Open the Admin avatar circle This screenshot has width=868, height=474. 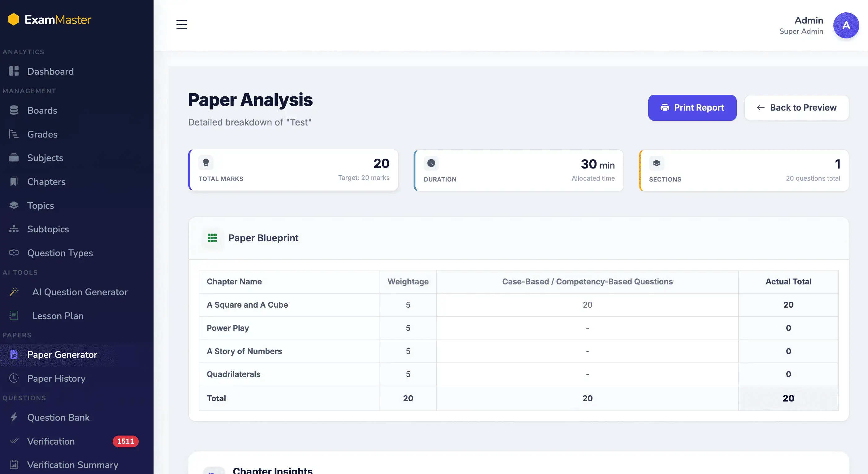click(x=846, y=25)
